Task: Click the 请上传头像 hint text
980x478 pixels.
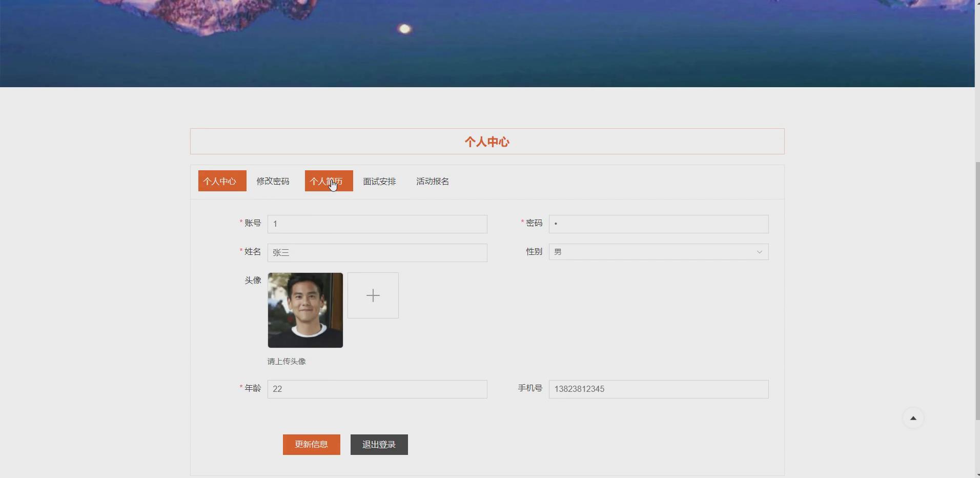Action: (287, 362)
